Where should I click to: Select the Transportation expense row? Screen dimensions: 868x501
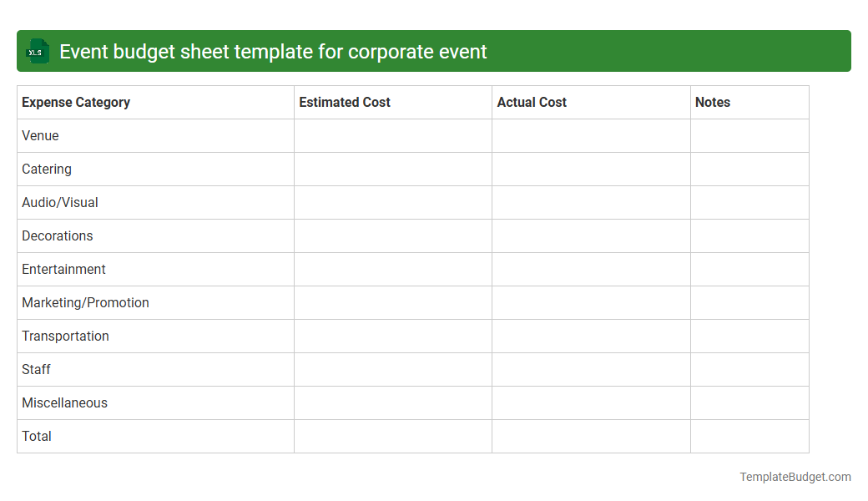pyautogui.click(x=65, y=336)
